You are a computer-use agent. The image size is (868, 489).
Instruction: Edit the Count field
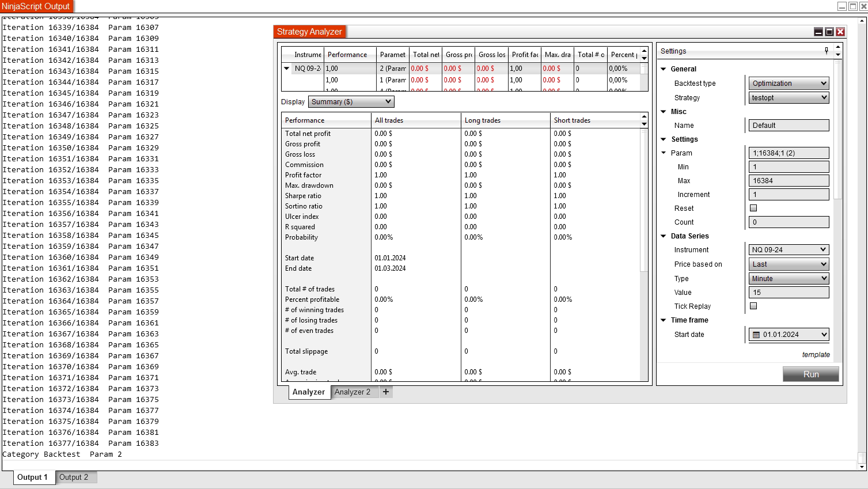pyautogui.click(x=789, y=222)
